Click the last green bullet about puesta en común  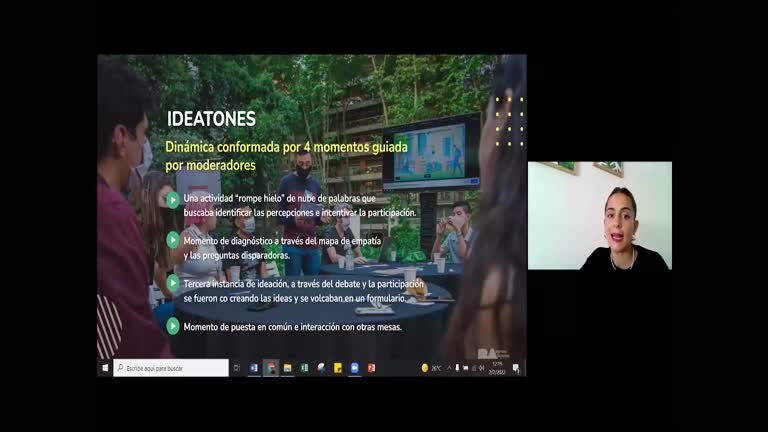tap(173, 326)
